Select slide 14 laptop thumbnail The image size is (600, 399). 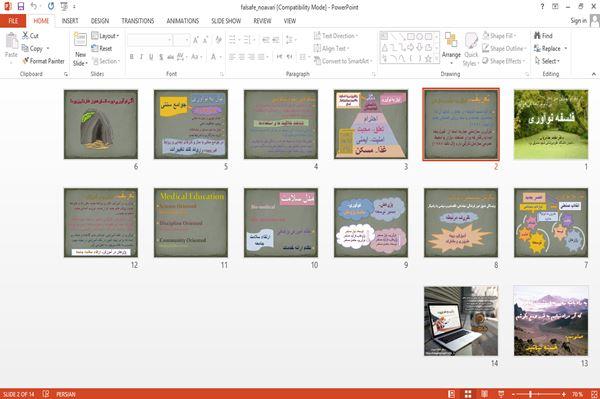point(461,321)
